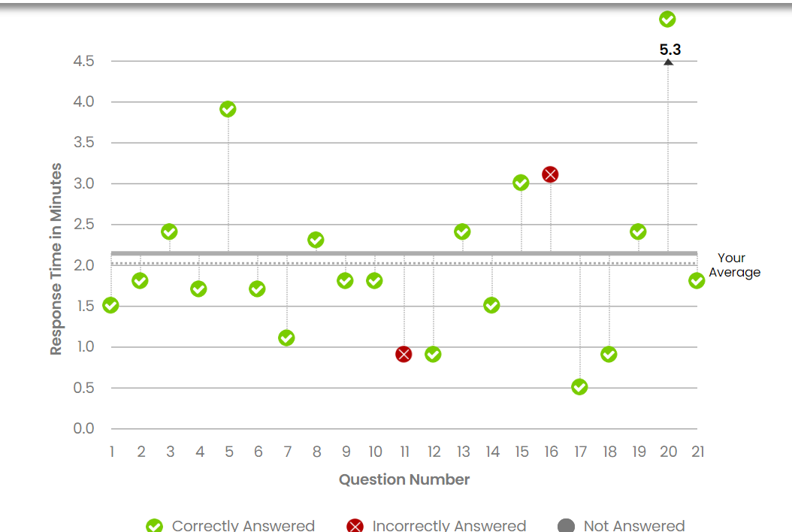The width and height of the screenshot is (792, 532).
Task: Toggle the Incorrectly Answered legend item
Action: 436,525
